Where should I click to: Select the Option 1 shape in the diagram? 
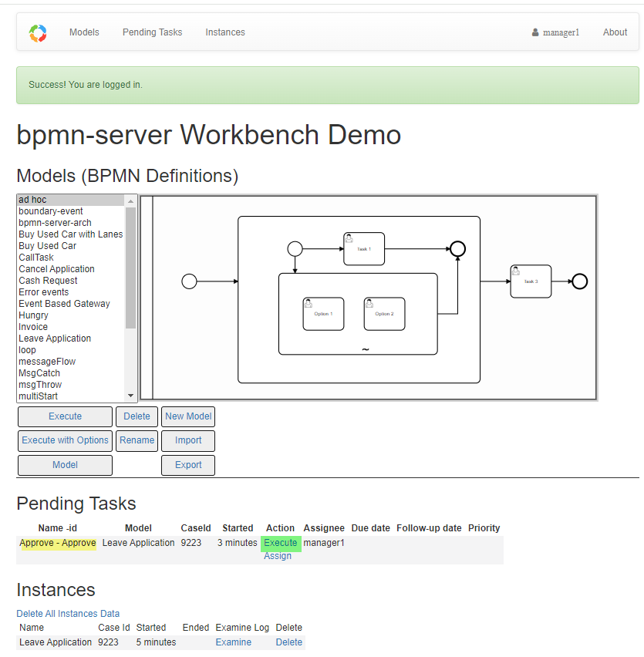tap(323, 314)
